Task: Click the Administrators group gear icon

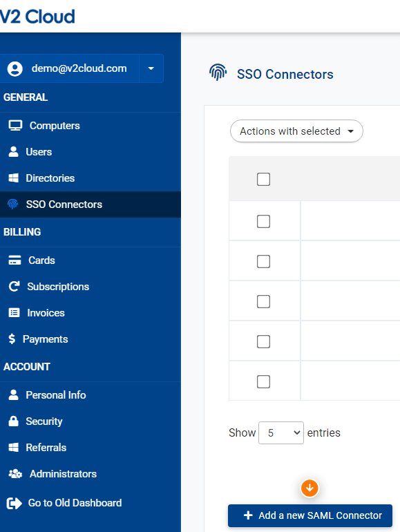Action: [x=15, y=474]
